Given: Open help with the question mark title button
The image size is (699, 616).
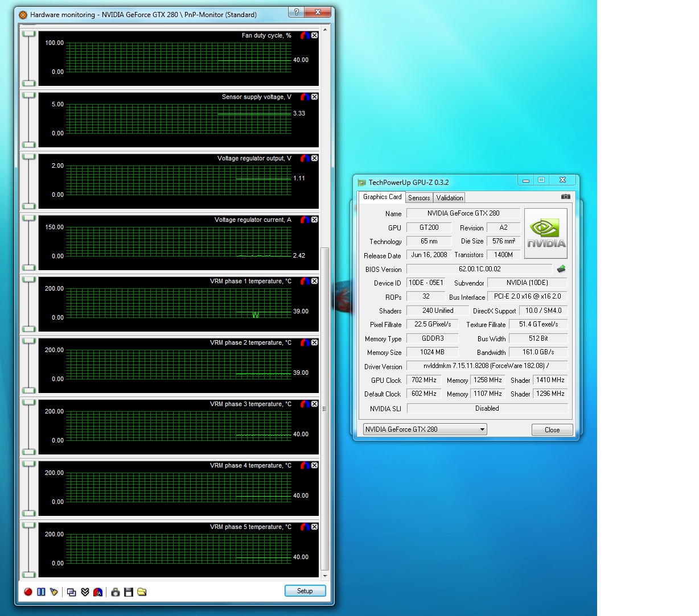Looking at the screenshot, I should pyautogui.click(x=296, y=12).
